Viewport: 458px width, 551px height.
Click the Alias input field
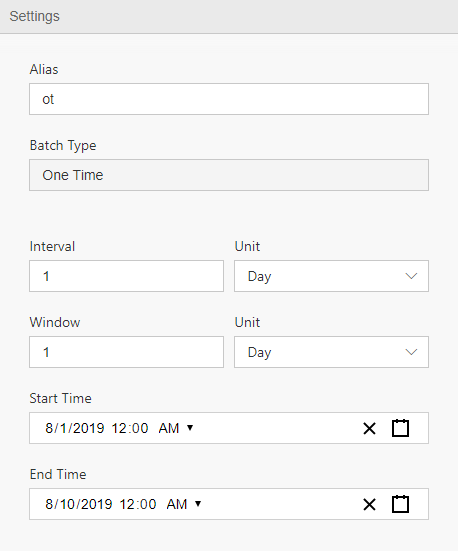click(x=229, y=99)
